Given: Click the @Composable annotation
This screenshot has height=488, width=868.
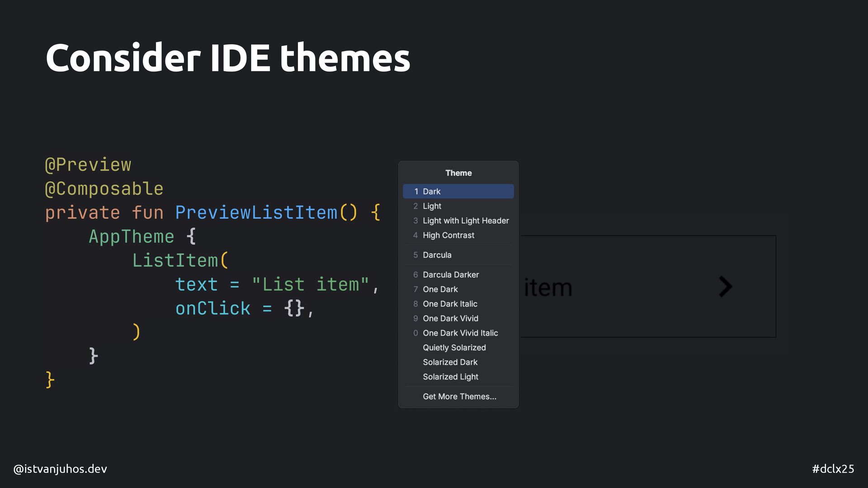Looking at the screenshot, I should tap(104, 188).
